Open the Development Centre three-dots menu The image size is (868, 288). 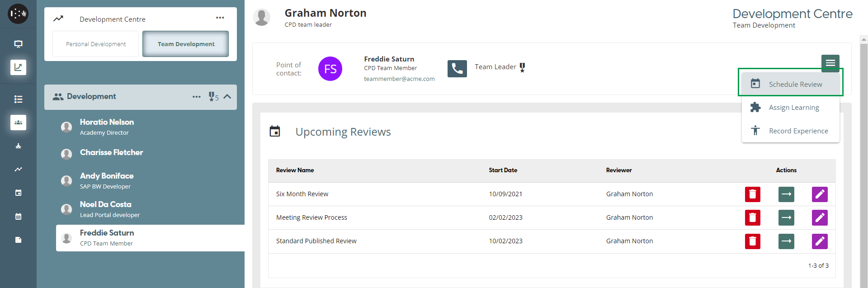[220, 18]
